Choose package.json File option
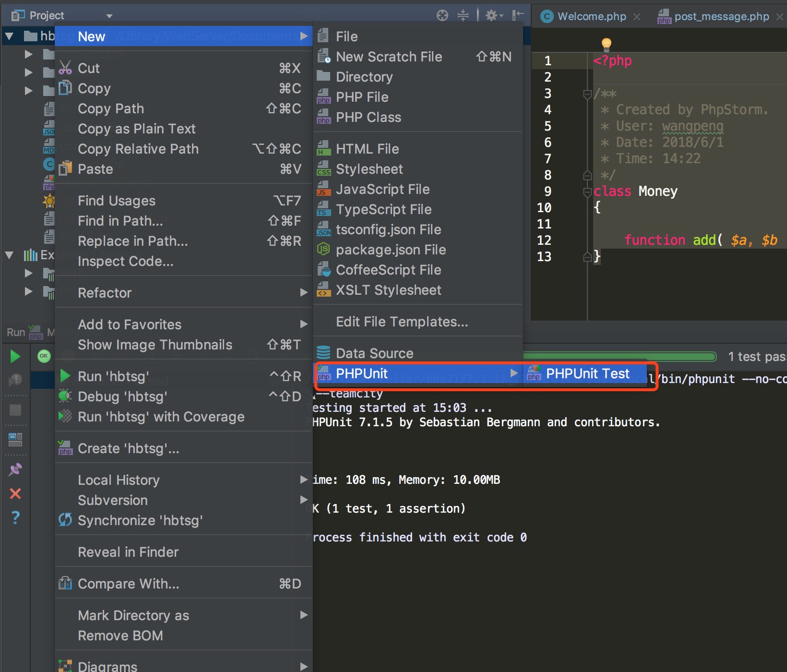The image size is (787, 672). [417, 250]
